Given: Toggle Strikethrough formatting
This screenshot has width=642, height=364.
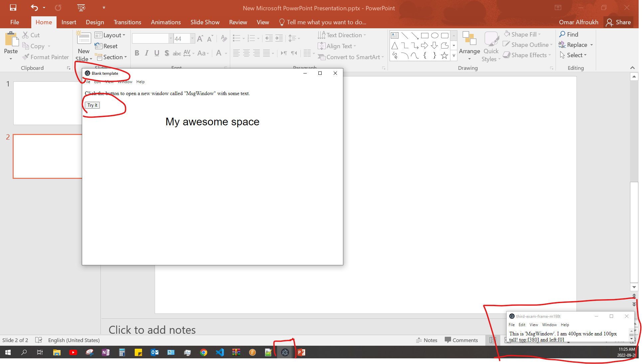Looking at the screenshot, I should pyautogui.click(x=177, y=53).
